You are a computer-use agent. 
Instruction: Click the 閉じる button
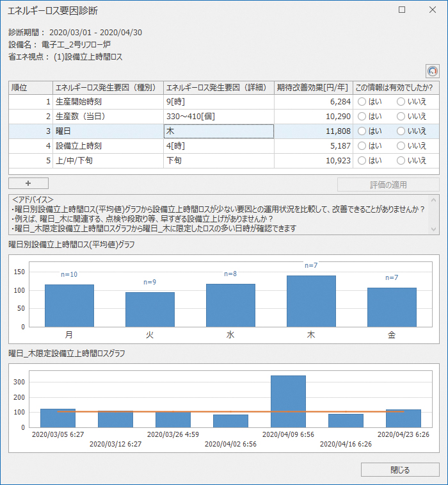coord(400,470)
